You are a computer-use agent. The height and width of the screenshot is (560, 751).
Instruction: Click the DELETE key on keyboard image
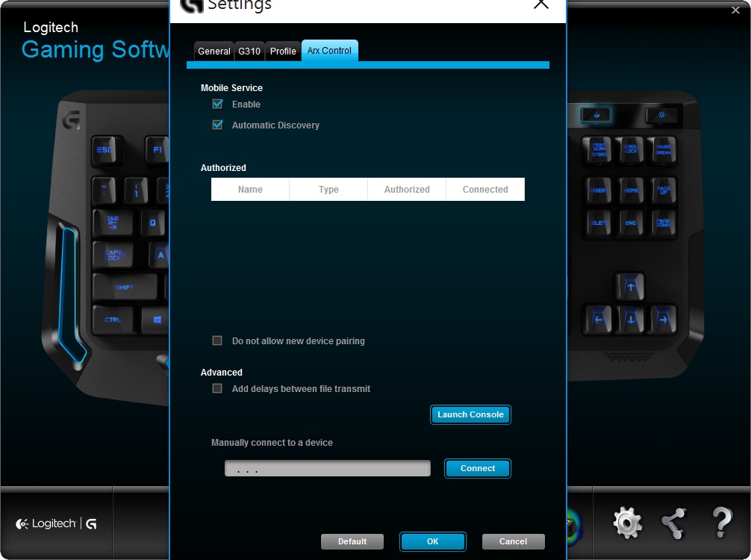pyautogui.click(x=598, y=223)
